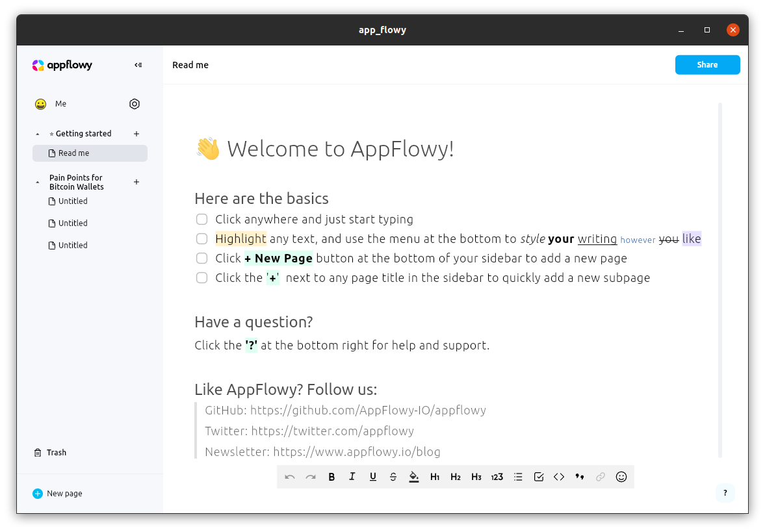
Task: Collapse the Getting started section
Action: coord(38,134)
